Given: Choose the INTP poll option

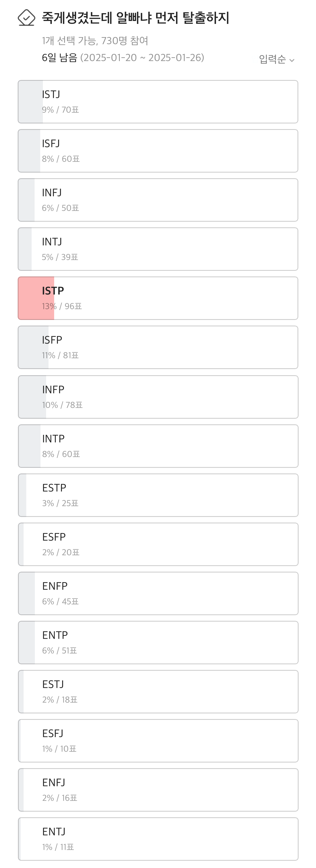Looking at the screenshot, I should pyautogui.click(x=158, y=446).
